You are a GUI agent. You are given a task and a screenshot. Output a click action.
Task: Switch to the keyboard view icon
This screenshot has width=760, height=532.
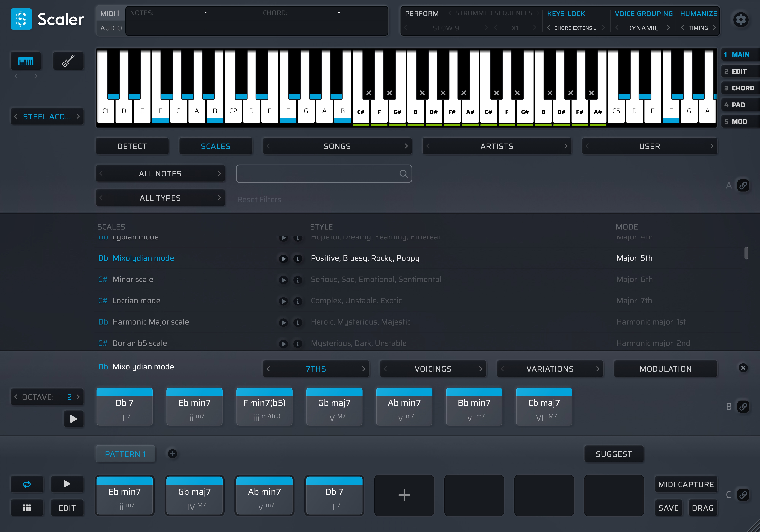[26, 61]
